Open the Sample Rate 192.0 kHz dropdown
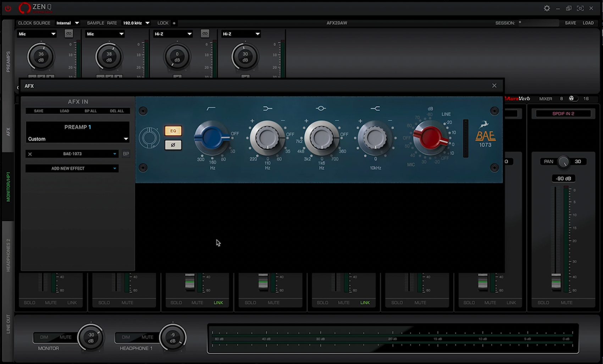The width and height of the screenshot is (603, 364). pyautogui.click(x=136, y=23)
